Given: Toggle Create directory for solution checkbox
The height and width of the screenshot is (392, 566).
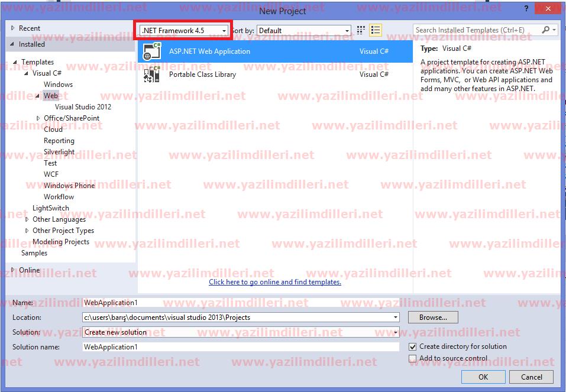Looking at the screenshot, I should point(413,347).
